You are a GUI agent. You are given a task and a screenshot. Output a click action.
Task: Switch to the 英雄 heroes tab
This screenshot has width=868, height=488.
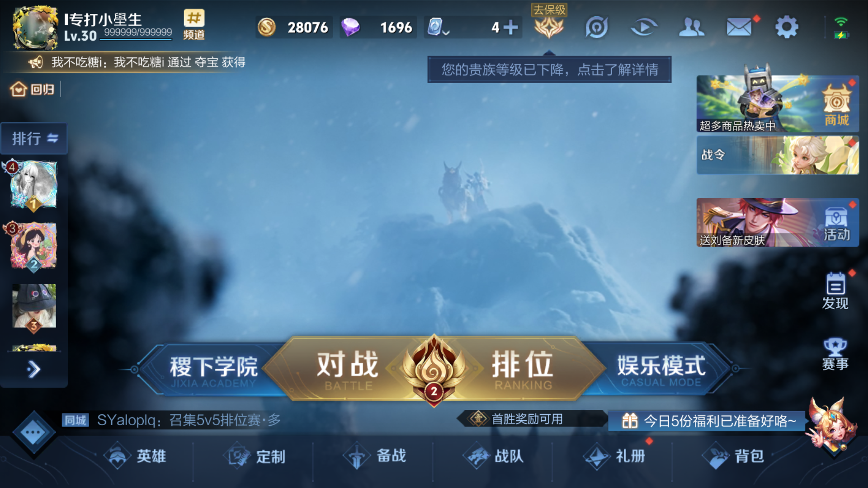click(x=135, y=456)
